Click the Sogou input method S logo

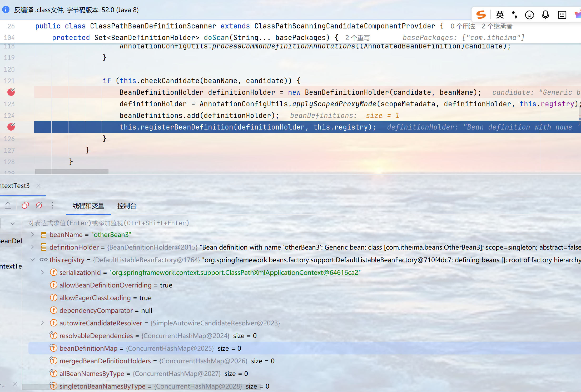point(481,15)
